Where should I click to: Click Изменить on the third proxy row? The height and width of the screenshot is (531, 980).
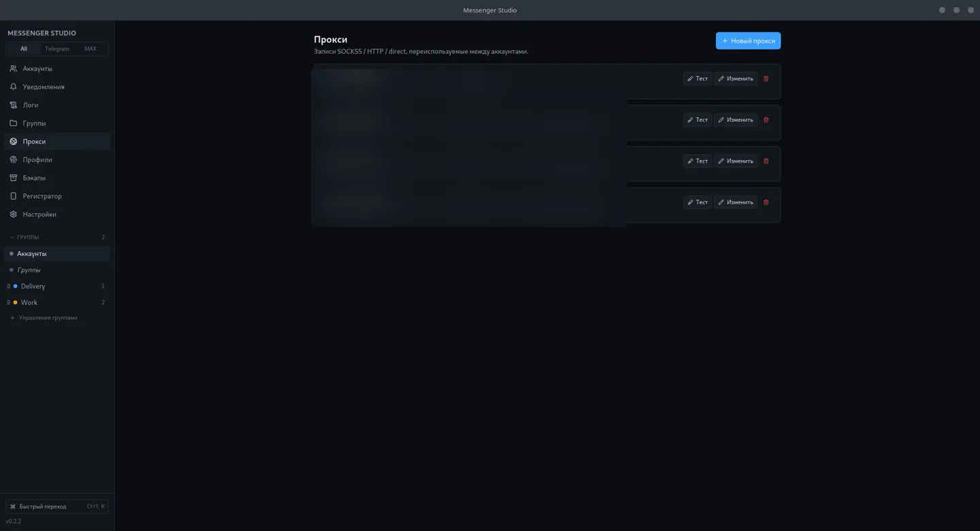736,161
